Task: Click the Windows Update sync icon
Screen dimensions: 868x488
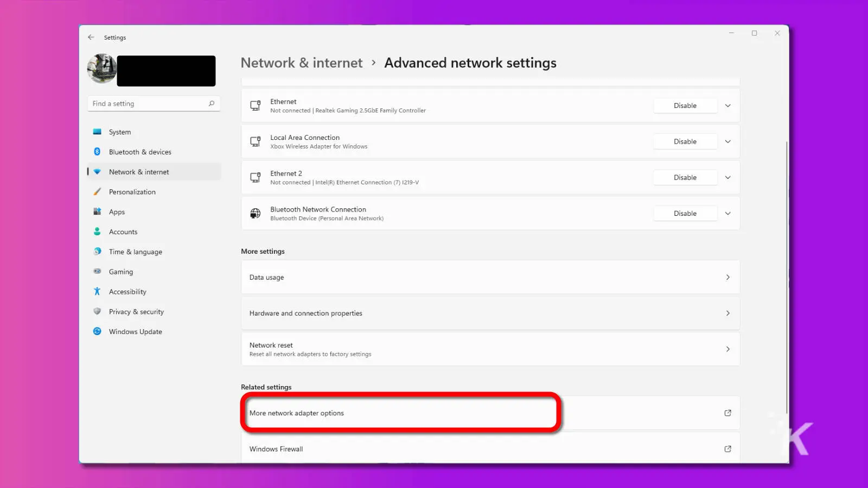Action: point(97,331)
